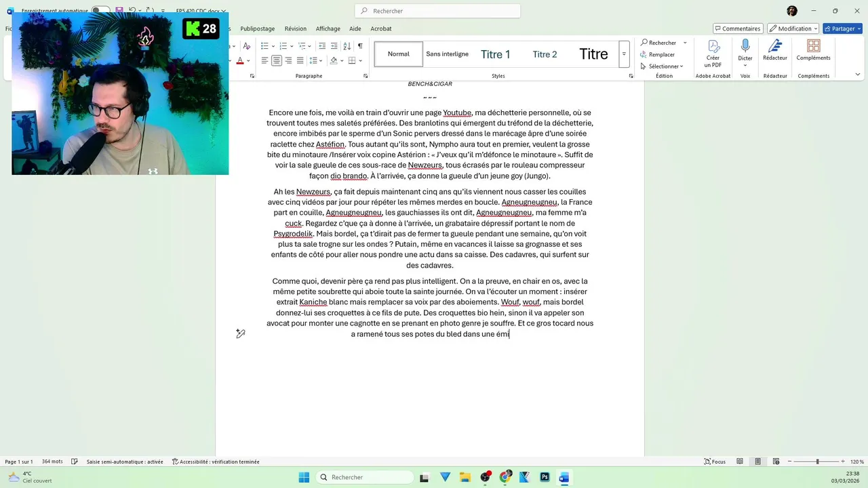Click the word count 364 mots

point(52,462)
